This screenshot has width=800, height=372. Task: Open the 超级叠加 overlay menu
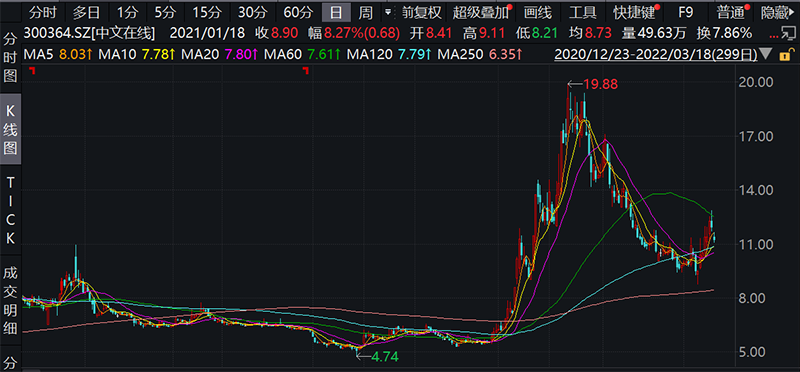481,12
